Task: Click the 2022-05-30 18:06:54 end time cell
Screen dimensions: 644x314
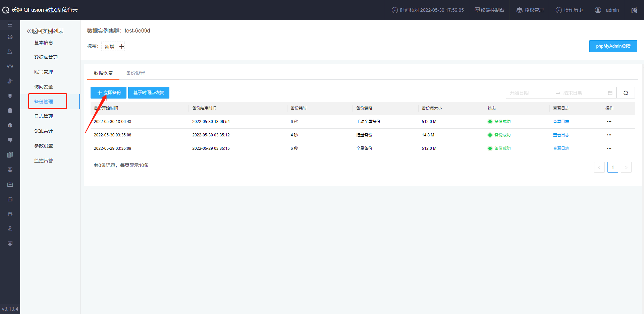Action: point(211,122)
